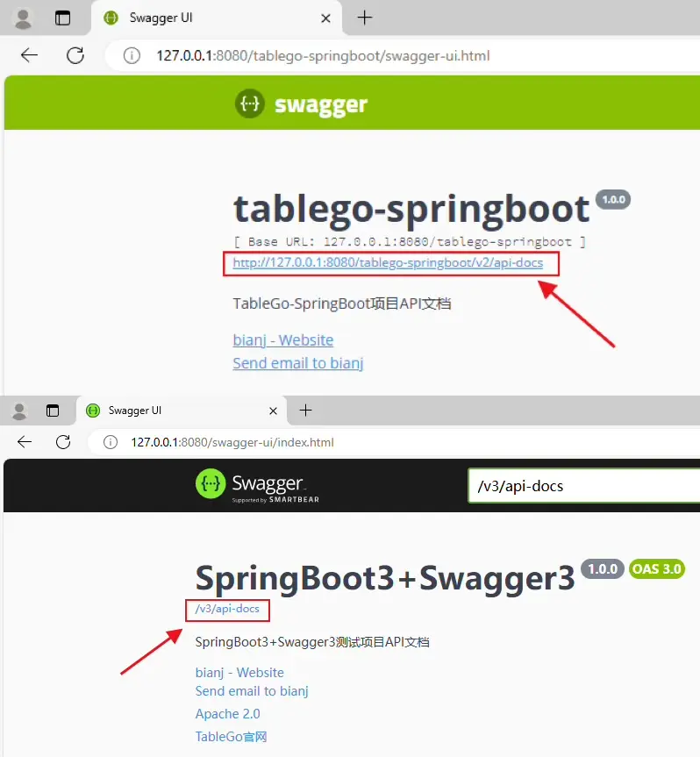Click profile icon in bottom browser window
This screenshot has height=757, width=700.
[x=19, y=411]
